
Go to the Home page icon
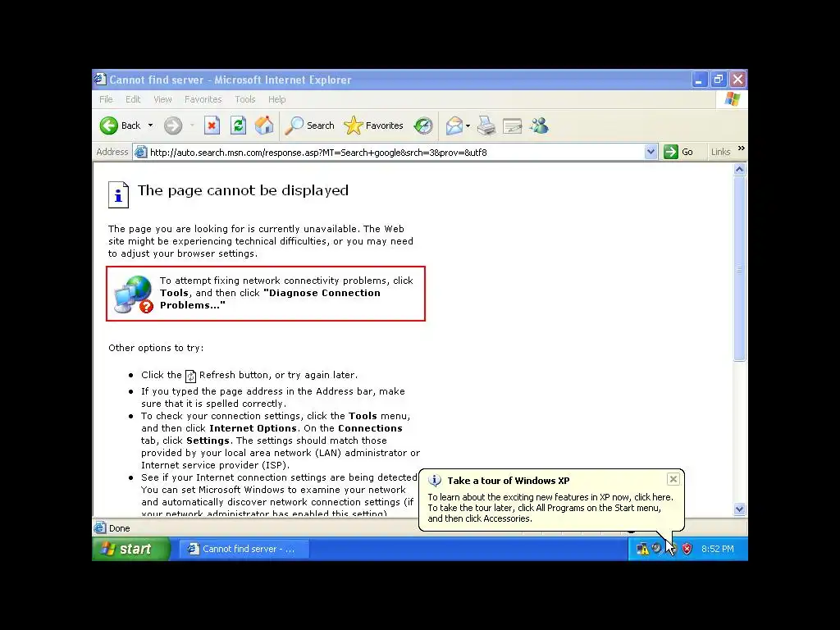(264, 126)
